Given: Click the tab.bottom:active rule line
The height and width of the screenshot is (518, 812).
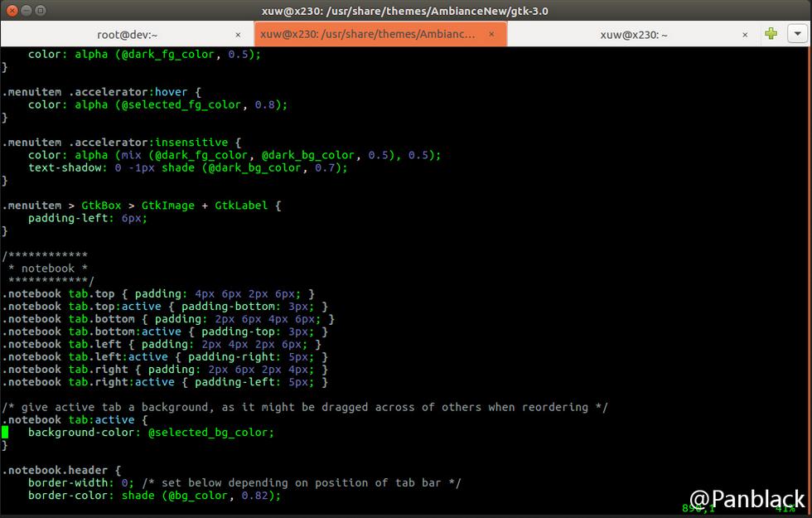Looking at the screenshot, I should point(164,332).
